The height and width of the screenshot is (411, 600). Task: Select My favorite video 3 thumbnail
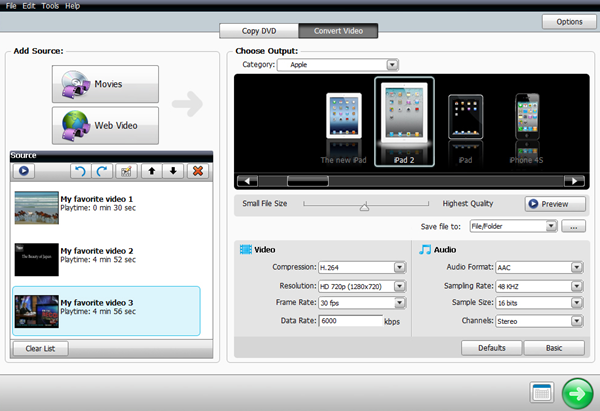(37, 311)
